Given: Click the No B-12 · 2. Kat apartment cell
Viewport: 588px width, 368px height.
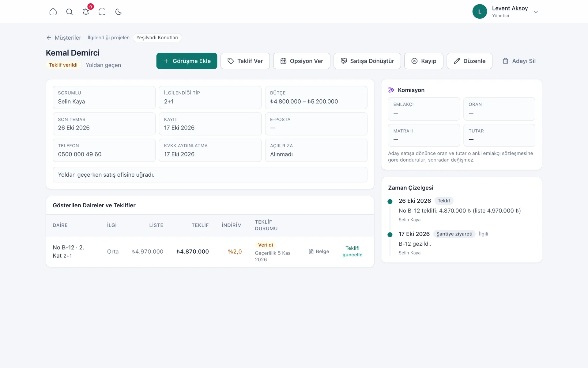Looking at the screenshot, I should 68,251.
